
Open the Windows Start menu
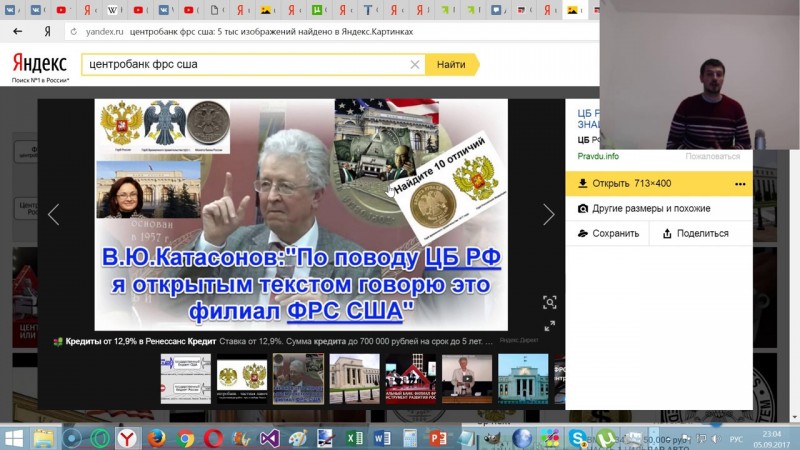click(13, 438)
